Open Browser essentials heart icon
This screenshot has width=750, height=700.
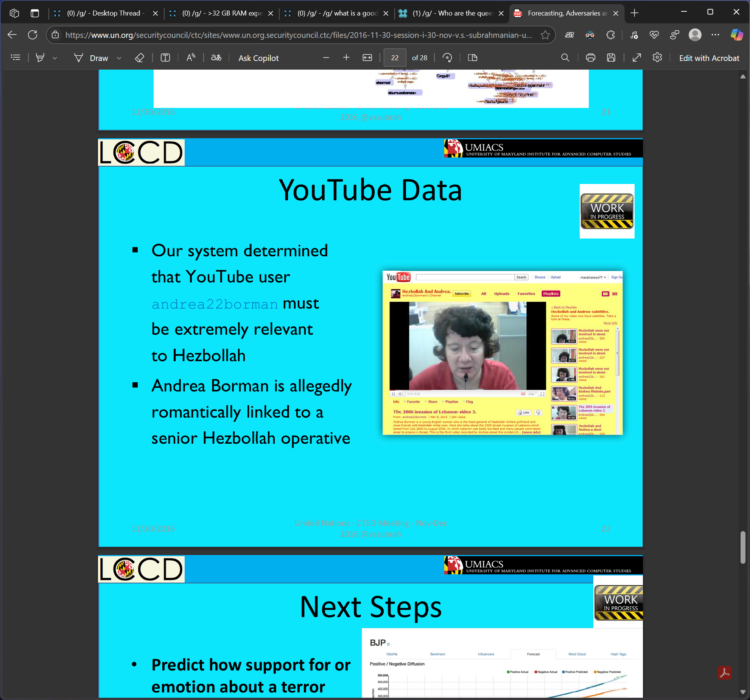654,35
